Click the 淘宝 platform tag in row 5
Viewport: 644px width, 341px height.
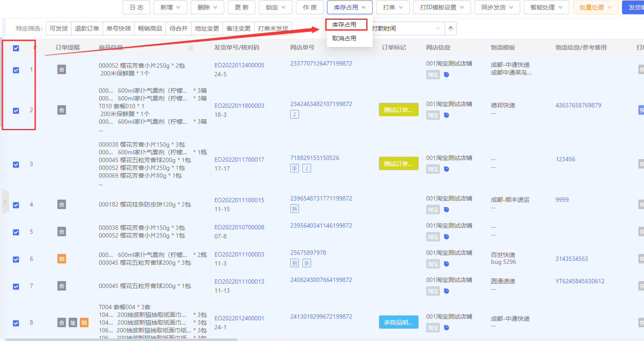(x=433, y=237)
